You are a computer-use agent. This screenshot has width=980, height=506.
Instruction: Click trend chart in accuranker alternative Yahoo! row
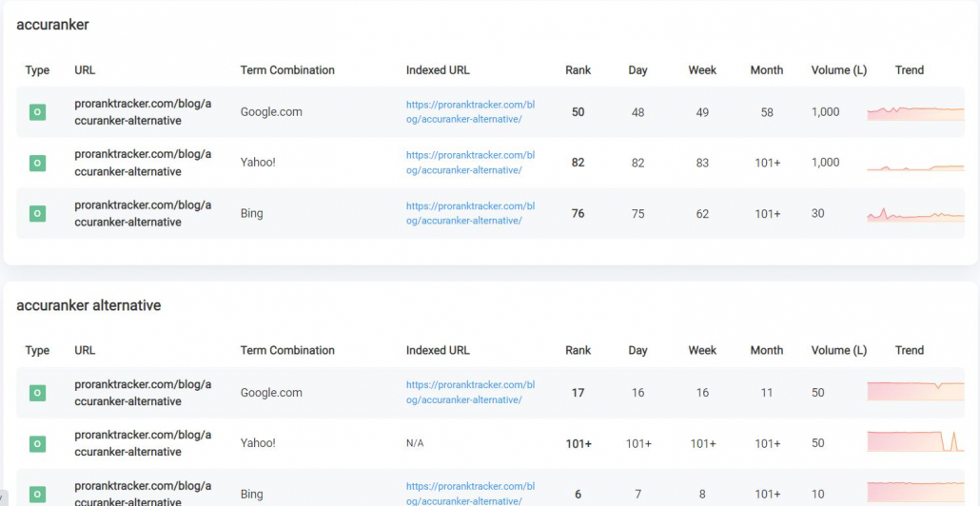tap(915, 441)
